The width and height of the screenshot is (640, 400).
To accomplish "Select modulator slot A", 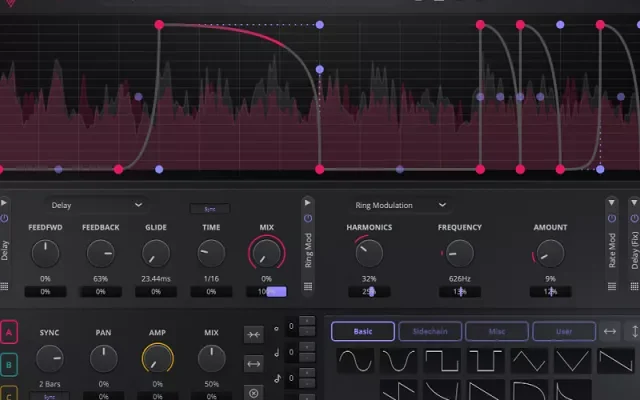I will pos(9,332).
